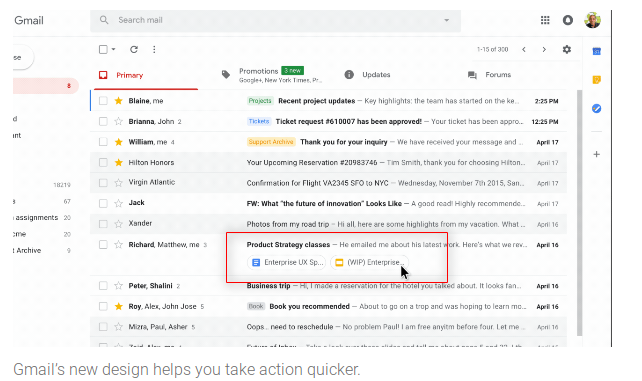Open the Confirmation for Flight VA2345 email

point(317,183)
